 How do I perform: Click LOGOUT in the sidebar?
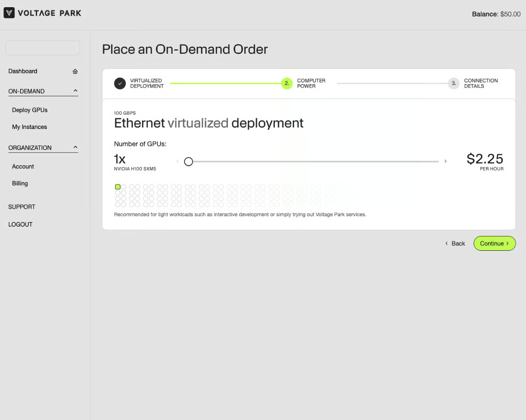point(20,224)
